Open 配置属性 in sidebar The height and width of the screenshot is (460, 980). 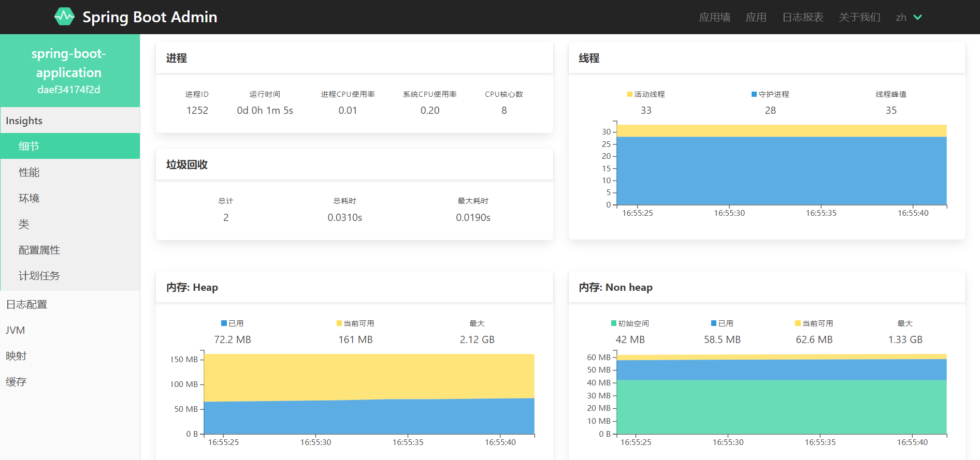tap(70, 250)
